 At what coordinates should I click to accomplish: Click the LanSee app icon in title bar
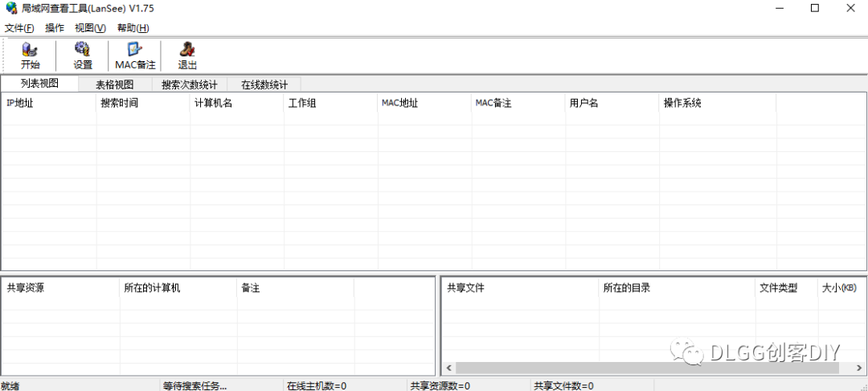click(x=11, y=8)
